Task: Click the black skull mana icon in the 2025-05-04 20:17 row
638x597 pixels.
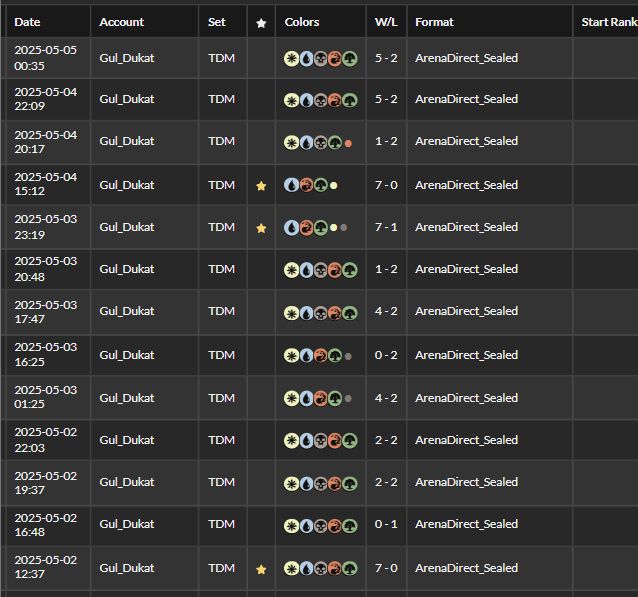Action: [x=321, y=142]
